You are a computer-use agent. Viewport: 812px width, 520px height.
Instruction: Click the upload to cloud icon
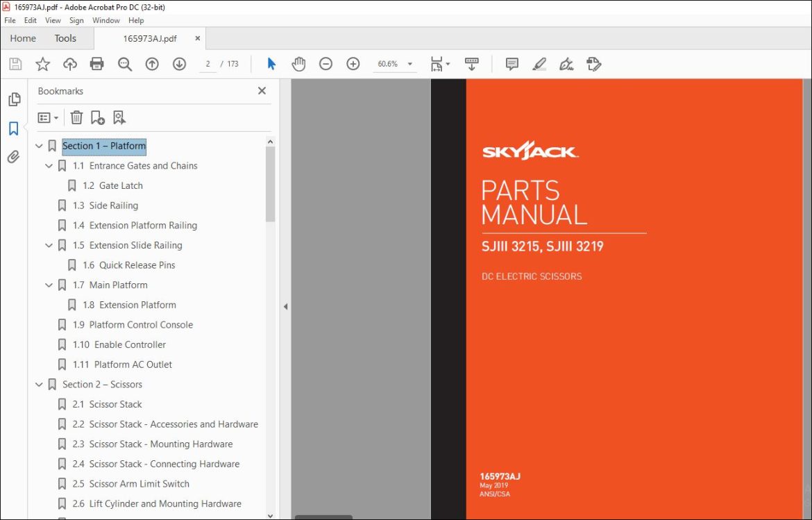pyautogui.click(x=70, y=65)
